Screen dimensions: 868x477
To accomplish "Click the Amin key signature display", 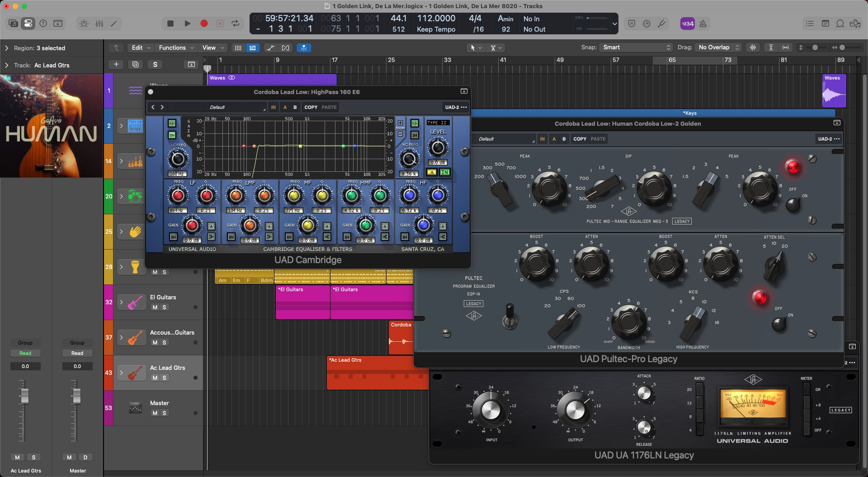I will pyautogui.click(x=505, y=19).
